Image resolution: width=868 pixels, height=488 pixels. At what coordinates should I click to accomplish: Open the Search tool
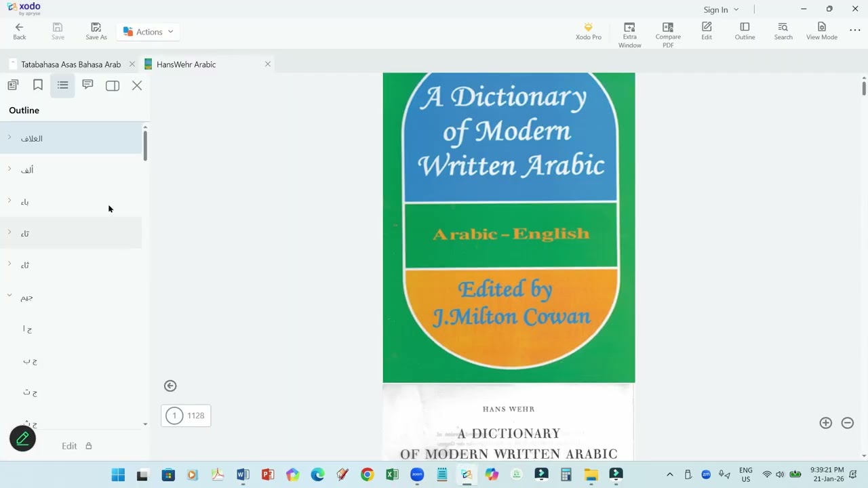(783, 31)
